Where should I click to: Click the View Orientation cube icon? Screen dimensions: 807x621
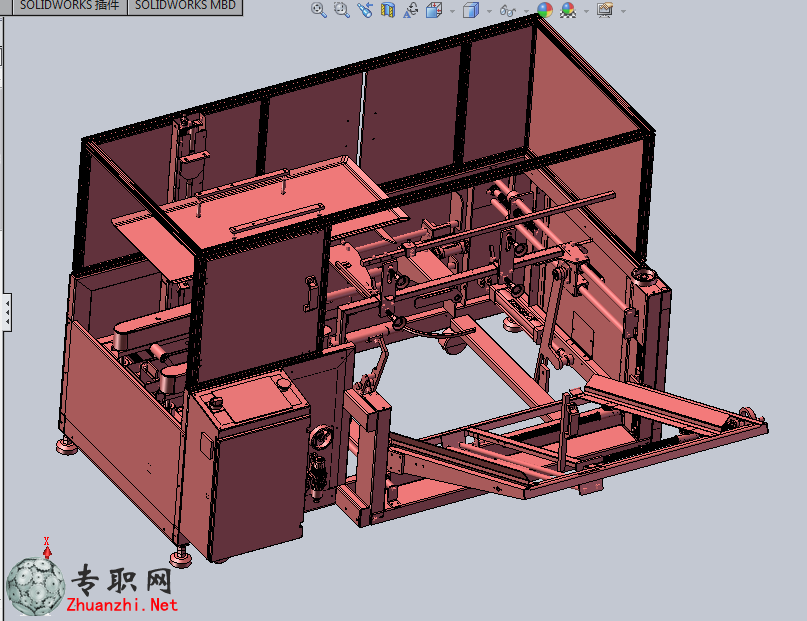pos(434,10)
